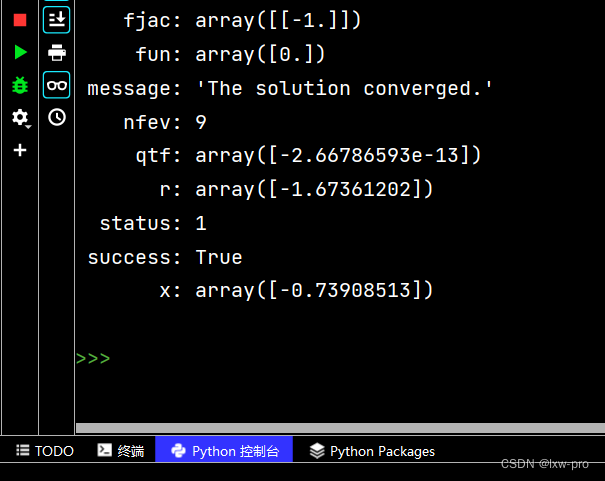The width and height of the screenshot is (605, 481).
Task: Click the horizontal scrollbar of console
Action: [x=340, y=428]
